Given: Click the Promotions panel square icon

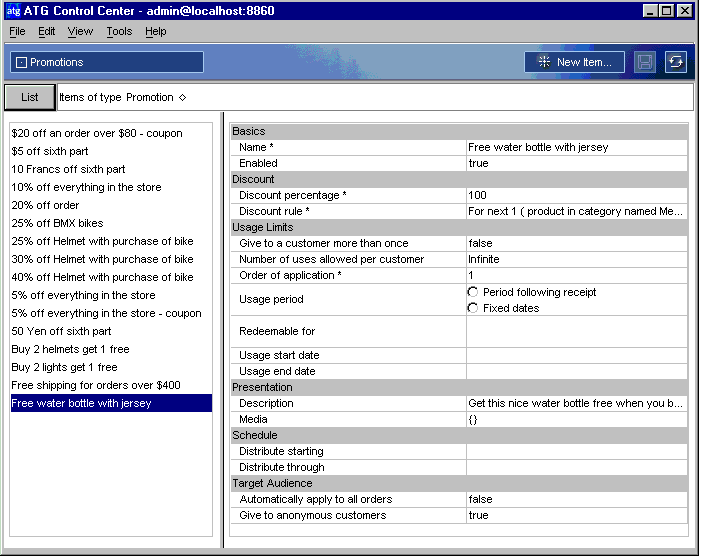Looking at the screenshot, I should coord(21,62).
